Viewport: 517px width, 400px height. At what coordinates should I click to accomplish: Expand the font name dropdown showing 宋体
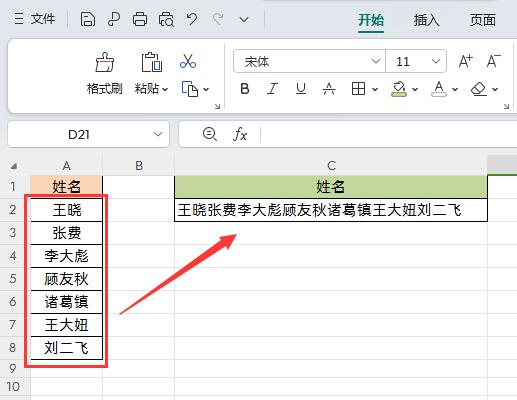click(376, 61)
